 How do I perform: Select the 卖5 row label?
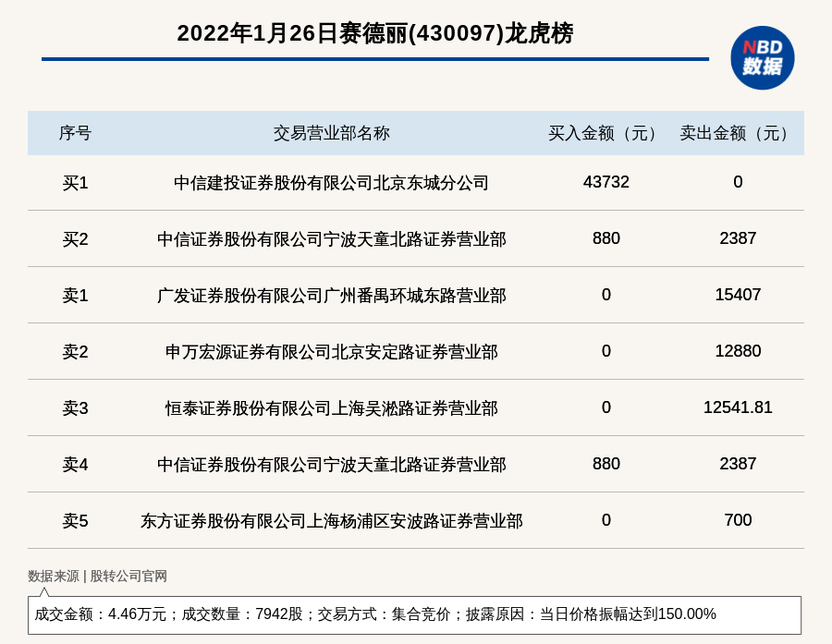[75, 521]
